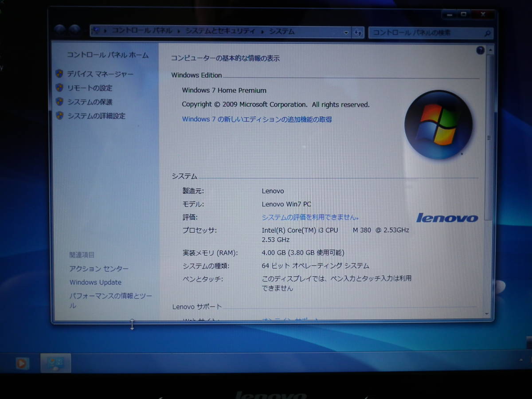Screen dimensions: 532x399
Task: Open the blue help question mark icon
Action: click(480, 51)
